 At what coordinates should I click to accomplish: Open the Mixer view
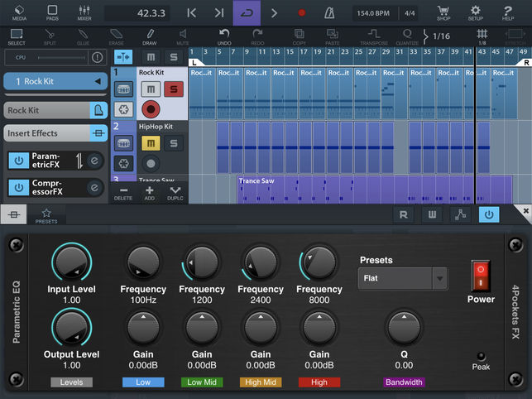(x=84, y=12)
